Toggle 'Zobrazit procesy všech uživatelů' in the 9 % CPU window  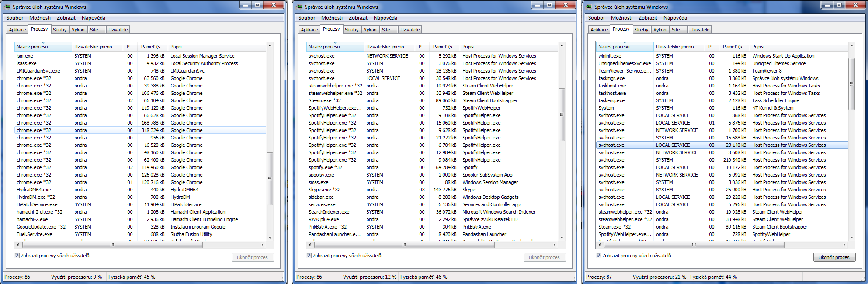17,256
